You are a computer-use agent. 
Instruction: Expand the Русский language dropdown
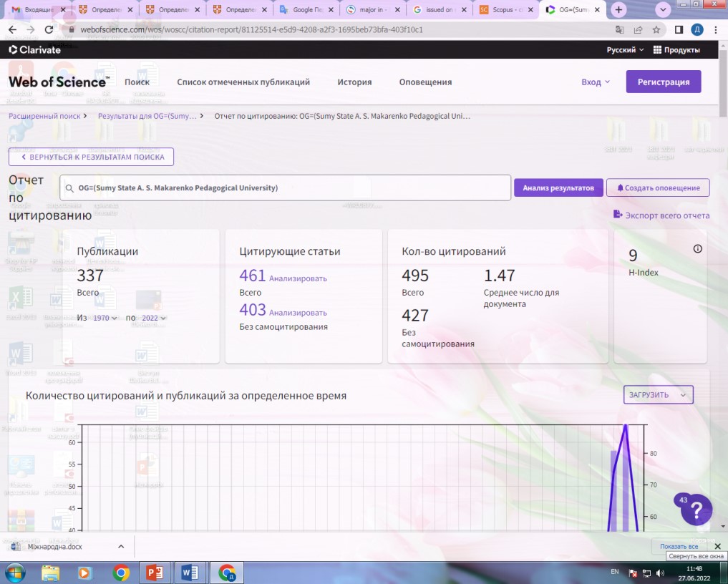pyautogui.click(x=625, y=49)
